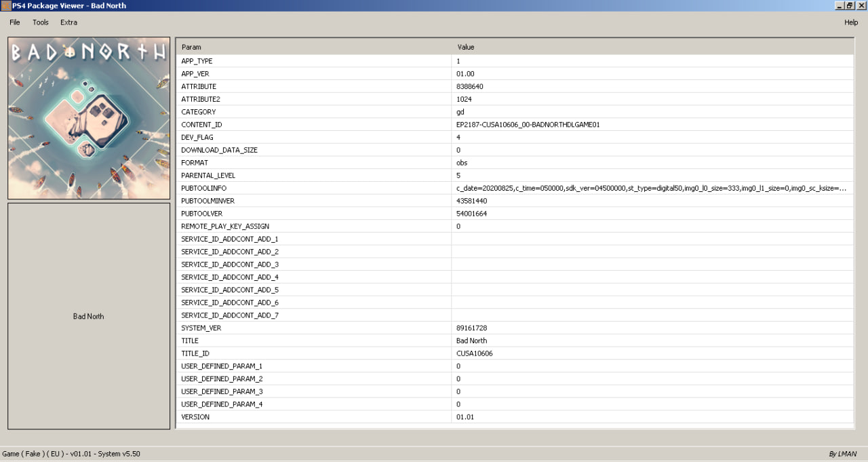Select the PUBTOOLMINVER value 43581440
Viewport: 868px width, 462px height.
tap(471, 201)
